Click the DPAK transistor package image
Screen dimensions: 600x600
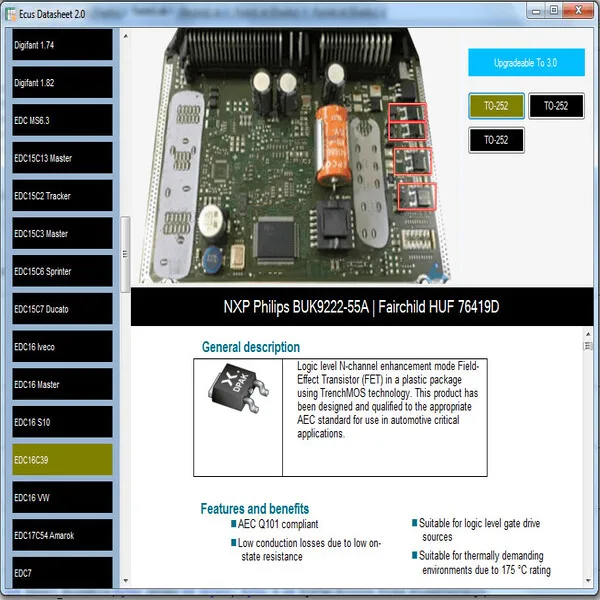click(x=238, y=389)
